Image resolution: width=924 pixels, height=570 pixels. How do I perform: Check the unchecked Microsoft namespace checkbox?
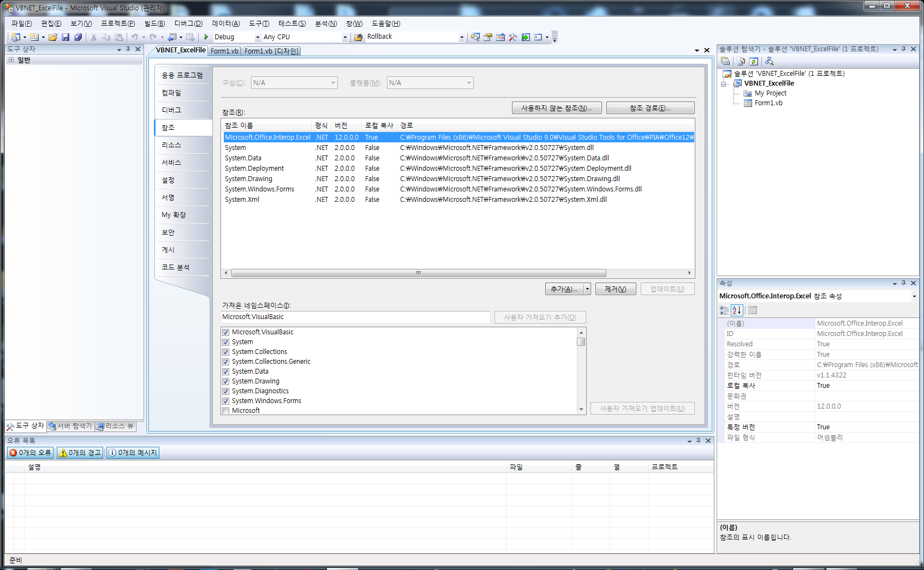(225, 411)
